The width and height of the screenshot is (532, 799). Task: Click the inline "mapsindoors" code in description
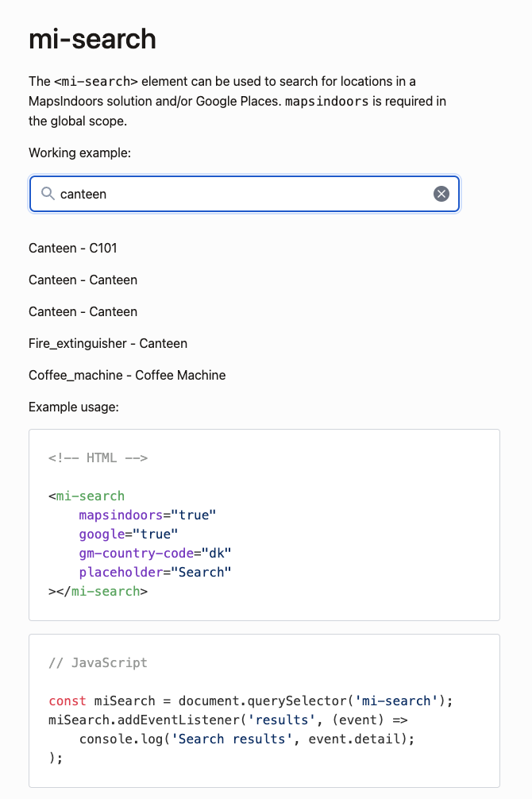(326, 102)
